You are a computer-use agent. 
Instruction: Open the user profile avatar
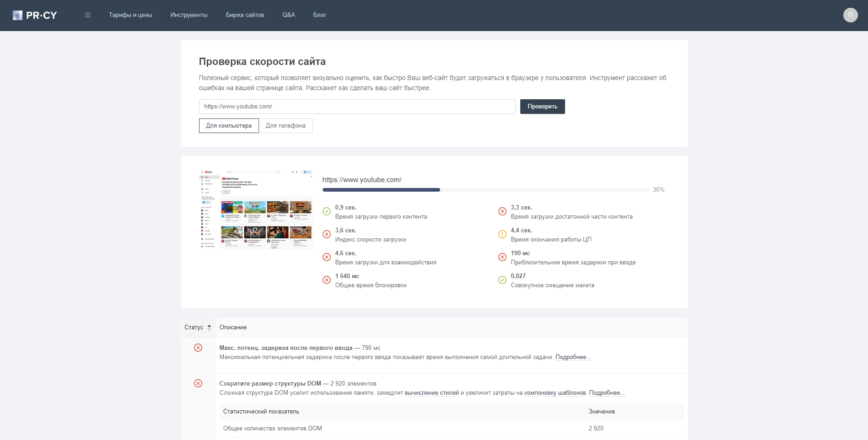[x=850, y=15]
